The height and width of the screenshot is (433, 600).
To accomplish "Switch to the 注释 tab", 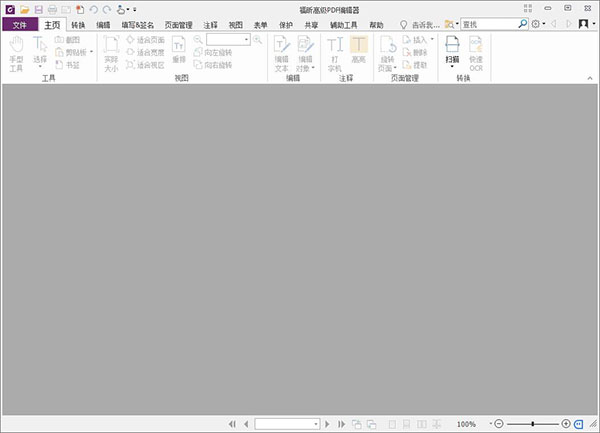I will pos(210,25).
